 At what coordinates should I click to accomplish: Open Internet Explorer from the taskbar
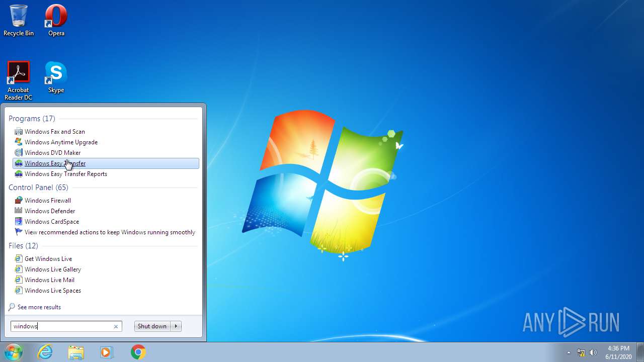pyautogui.click(x=45, y=352)
